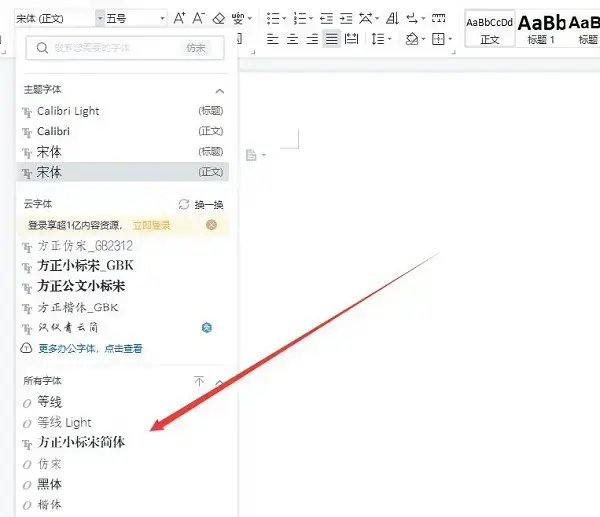Click the 仿宋 suggestion in search box
Viewport: 600px width, 517px height.
click(196, 48)
